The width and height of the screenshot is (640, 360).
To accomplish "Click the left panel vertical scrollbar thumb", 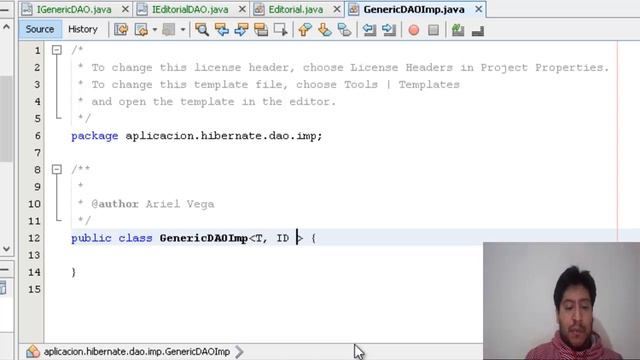I will [x=6, y=118].
